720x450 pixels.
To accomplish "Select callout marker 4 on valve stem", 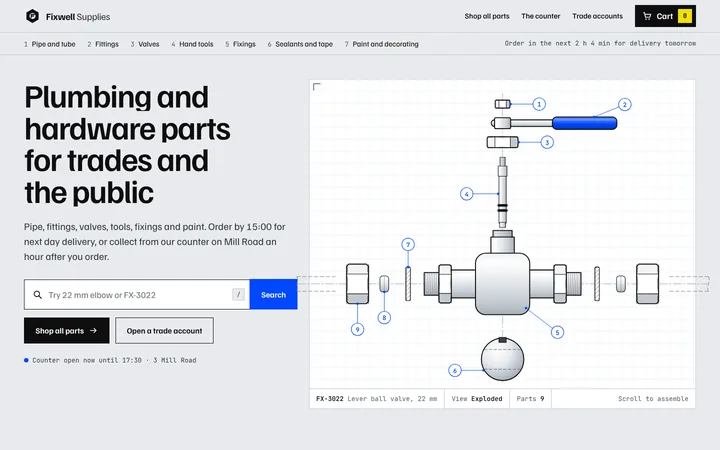I will click(x=467, y=194).
